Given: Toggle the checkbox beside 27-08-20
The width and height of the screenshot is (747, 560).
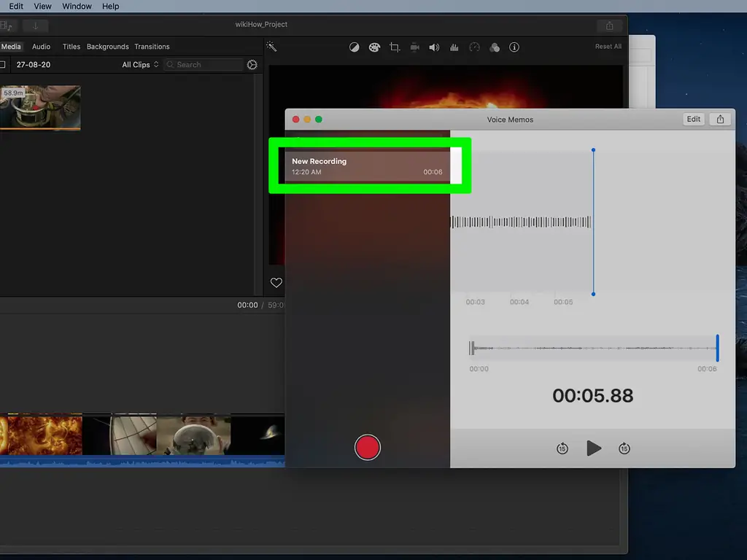Looking at the screenshot, I should pyautogui.click(x=2, y=64).
